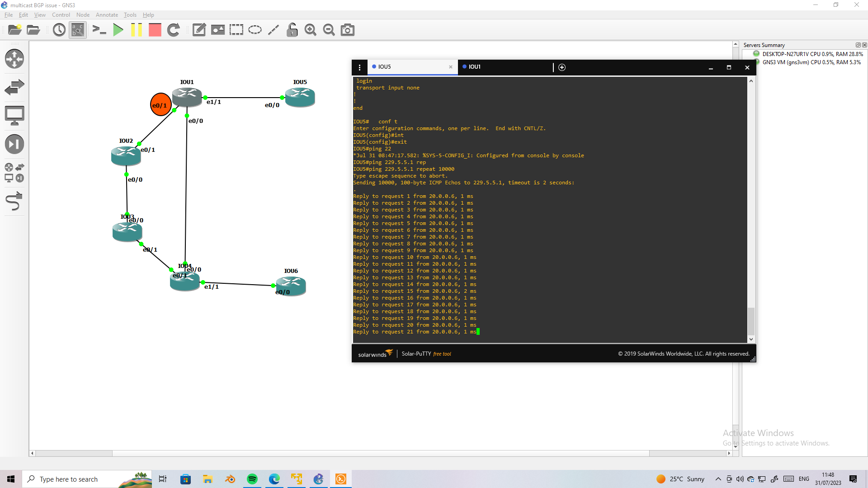Open console connections to all devices

(x=99, y=30)
